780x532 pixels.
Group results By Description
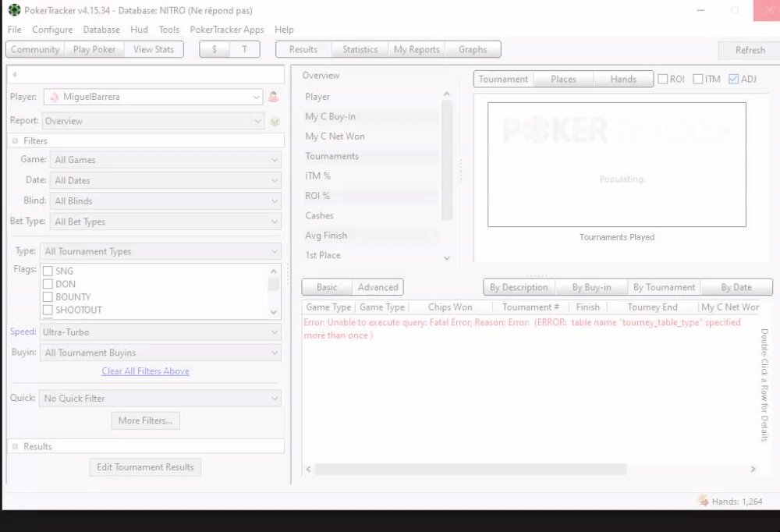point(519,287)
